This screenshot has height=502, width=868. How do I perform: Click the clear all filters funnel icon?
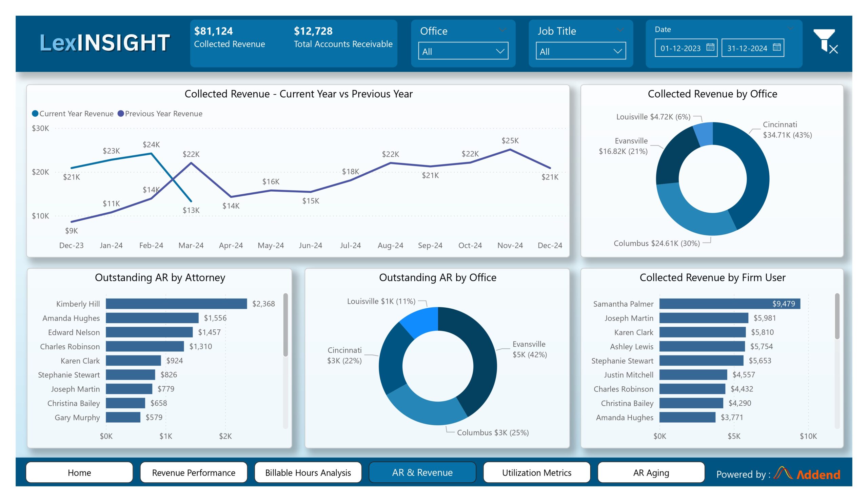[x=826, y=42]
